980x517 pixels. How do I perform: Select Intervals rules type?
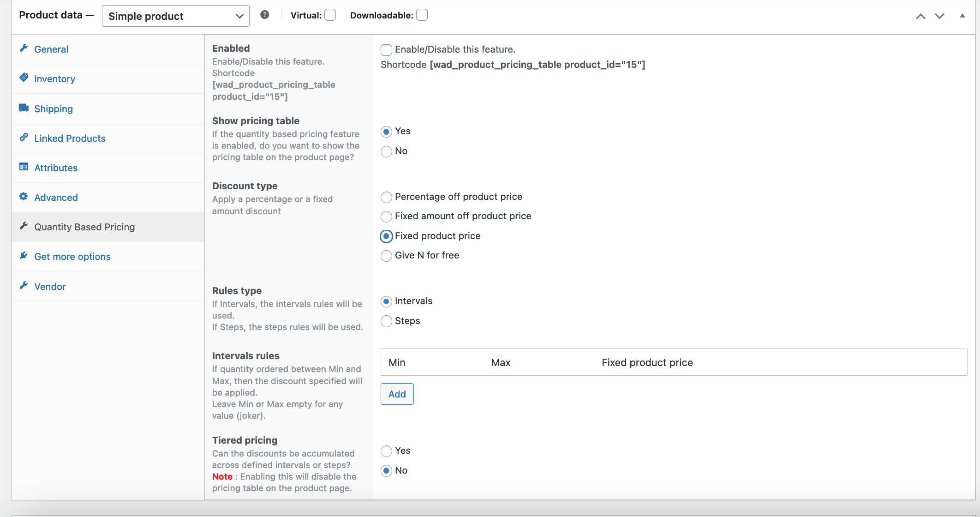click(x=387, y=302)
